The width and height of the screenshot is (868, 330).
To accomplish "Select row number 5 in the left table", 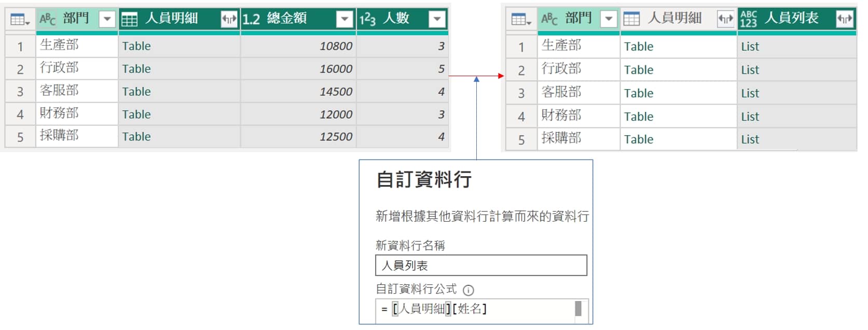I will pos(20,137).
